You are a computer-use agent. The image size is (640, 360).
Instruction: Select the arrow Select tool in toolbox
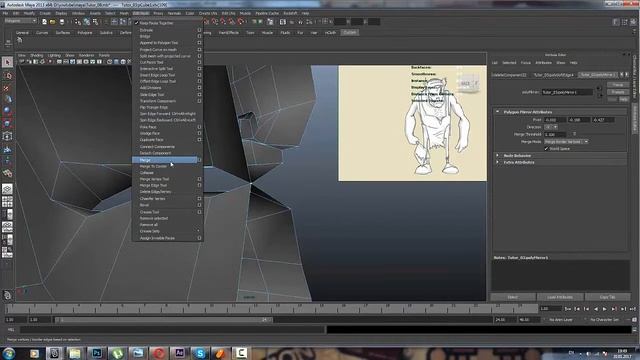click(x=7, y=62)
